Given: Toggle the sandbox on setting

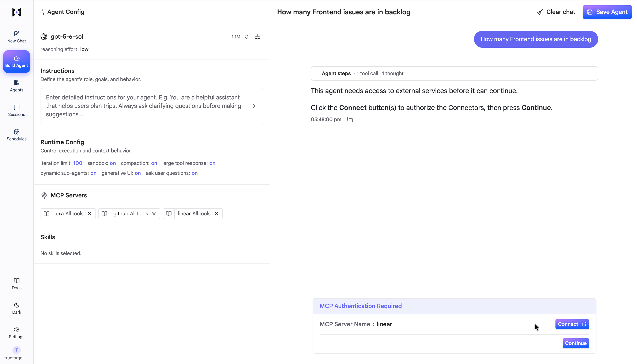Looking at the screenshot, I should (x=113, y=163).
